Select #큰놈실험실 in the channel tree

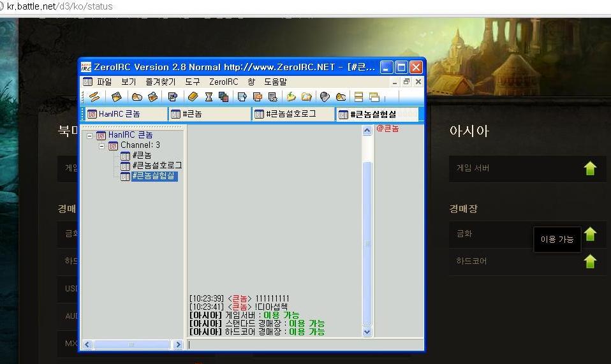(154, 176)
